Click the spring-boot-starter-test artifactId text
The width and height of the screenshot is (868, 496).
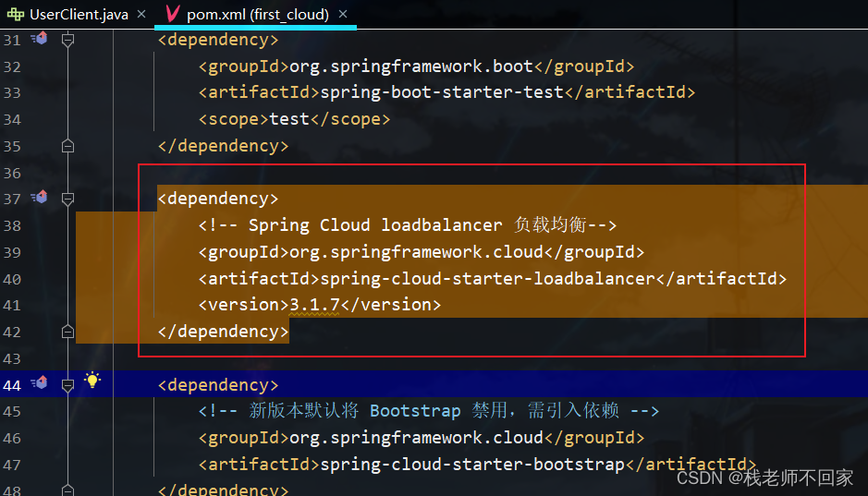pos(442,92)
